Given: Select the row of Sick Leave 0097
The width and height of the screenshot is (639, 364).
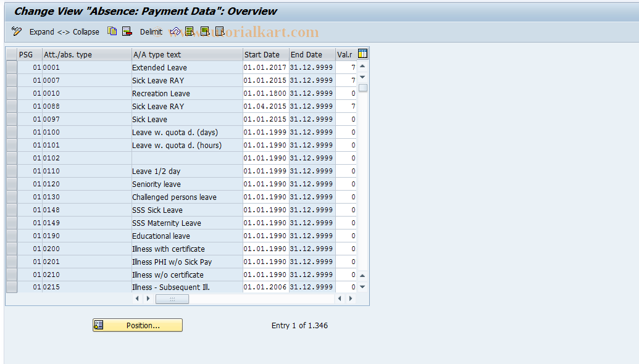Looking at the screenshot, I should (x=12, y=119).
